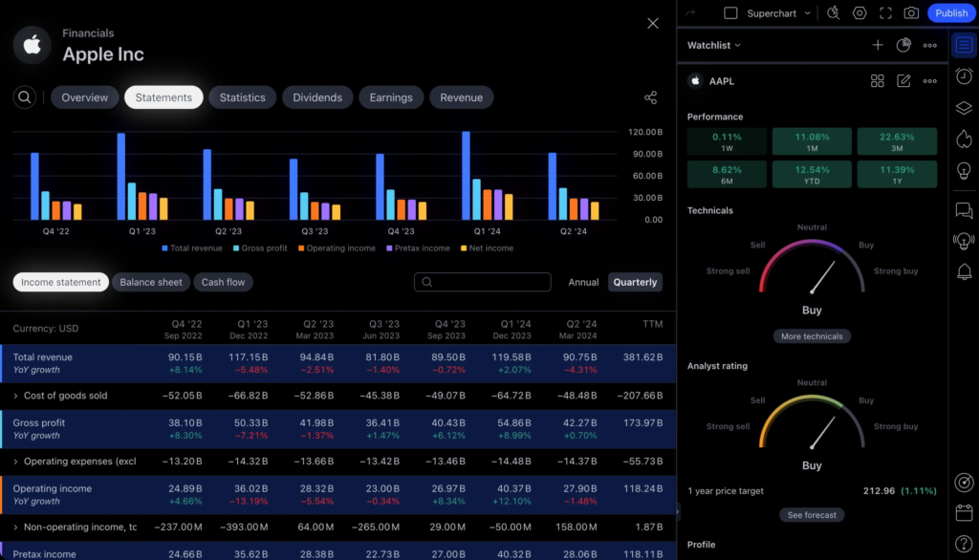This screenshot has width=979, height=560.
Task: Click the share icon beside Revenue tab
Action: click(651, 97)
